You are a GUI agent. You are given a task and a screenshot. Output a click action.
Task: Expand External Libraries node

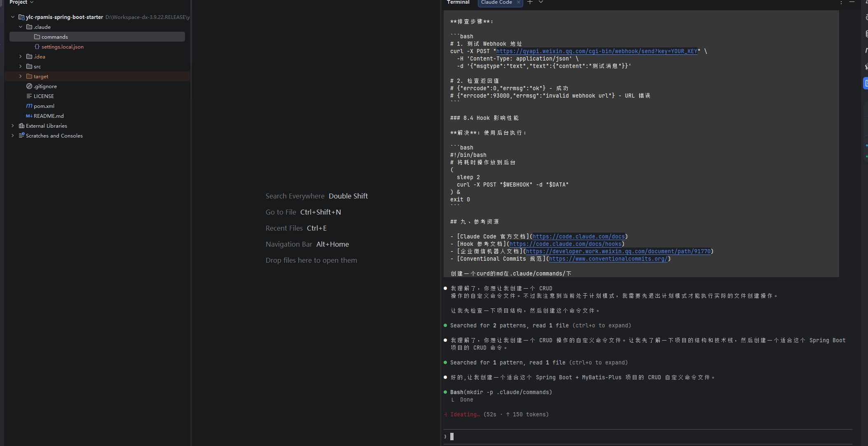click(13, 126)
